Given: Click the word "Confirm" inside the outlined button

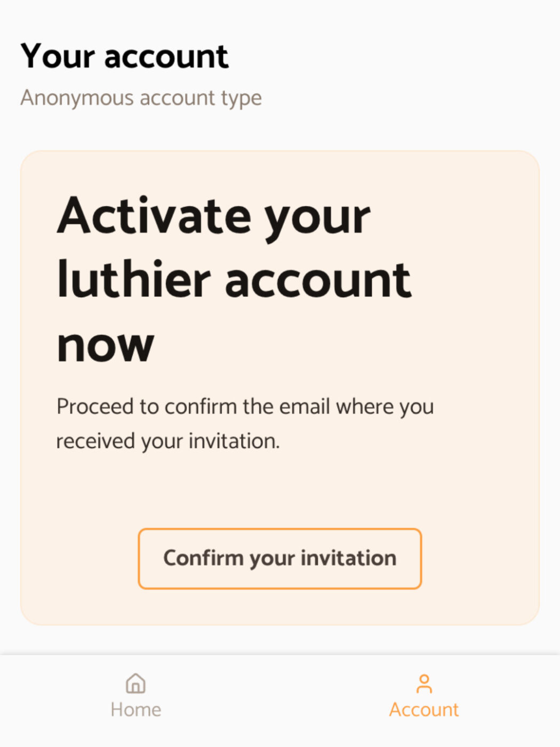Looking at the screenshot, I should click(x=203, y=558).
